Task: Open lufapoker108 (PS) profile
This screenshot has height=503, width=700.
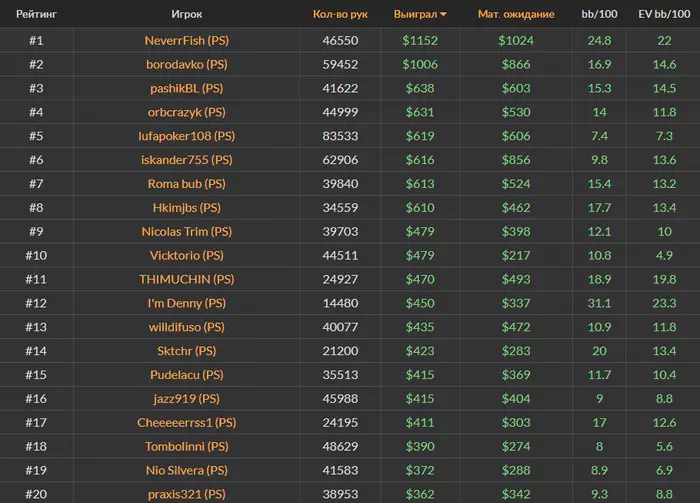Action: [186, 136]
